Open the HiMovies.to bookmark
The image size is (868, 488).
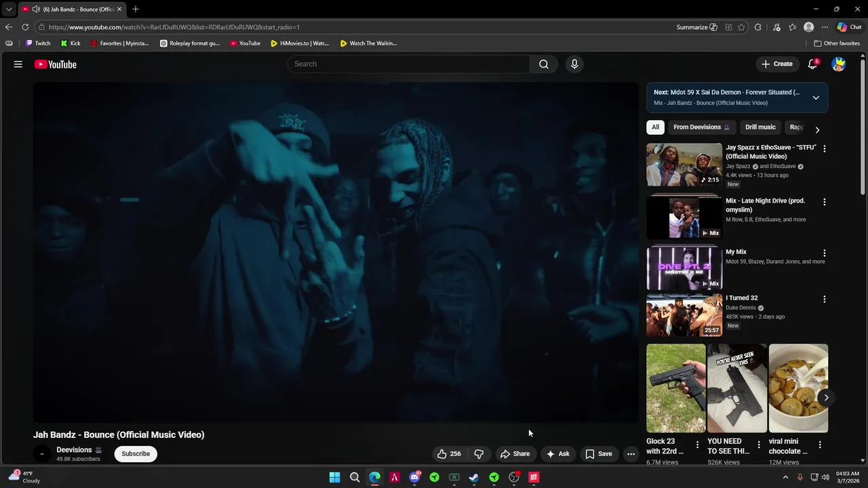pyautogui.click(x=300, y=43)
